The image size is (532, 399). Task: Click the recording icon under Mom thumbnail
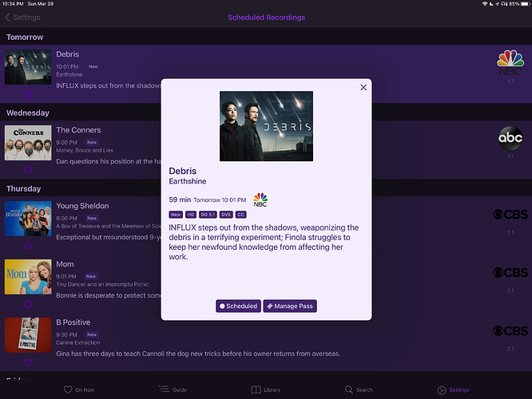pyautogui.click(x=28, y=304)
